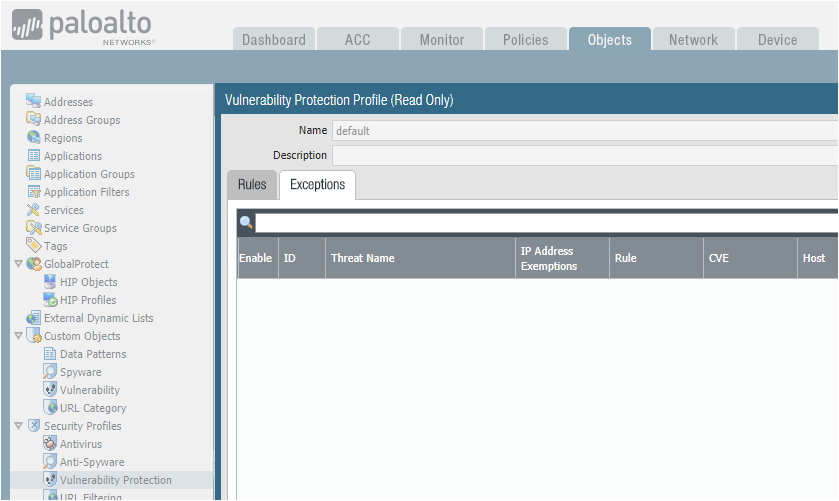Screen dimensions: 839x501
Task: Click the Tags label icon
Action: [33, 245]
